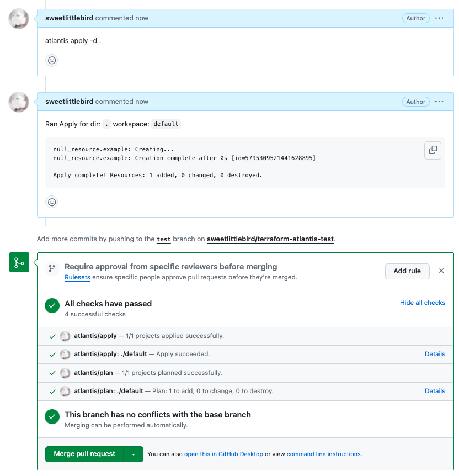The width and height of the screenshot is (459, 476).
Task: Open the test branch link
Action: pyautogui.click(x=163, y=239)
